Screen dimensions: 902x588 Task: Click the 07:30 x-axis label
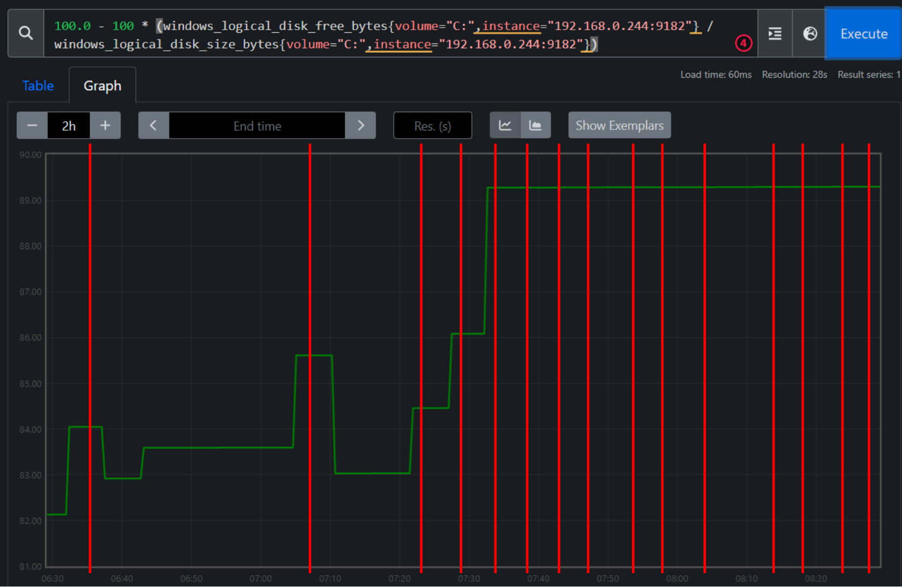(x=469, y=579)
